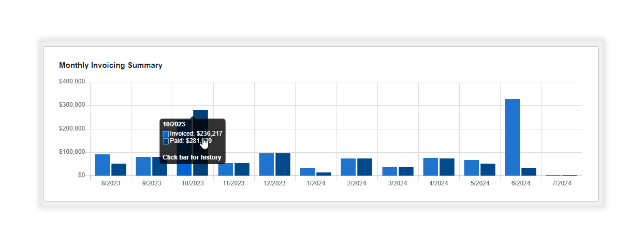Click the 4/2024 month label
Viewport: 644px width, 247px height.
(x=438, y=183)
